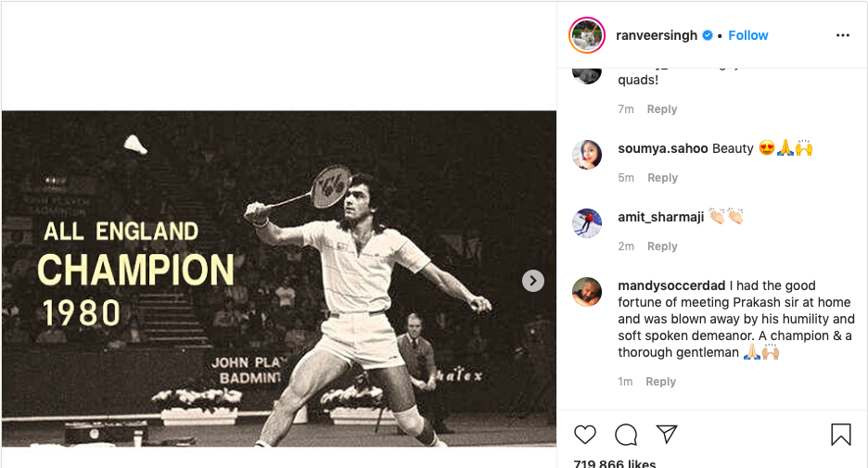Save post with bookmark icon

pos(840,434)
